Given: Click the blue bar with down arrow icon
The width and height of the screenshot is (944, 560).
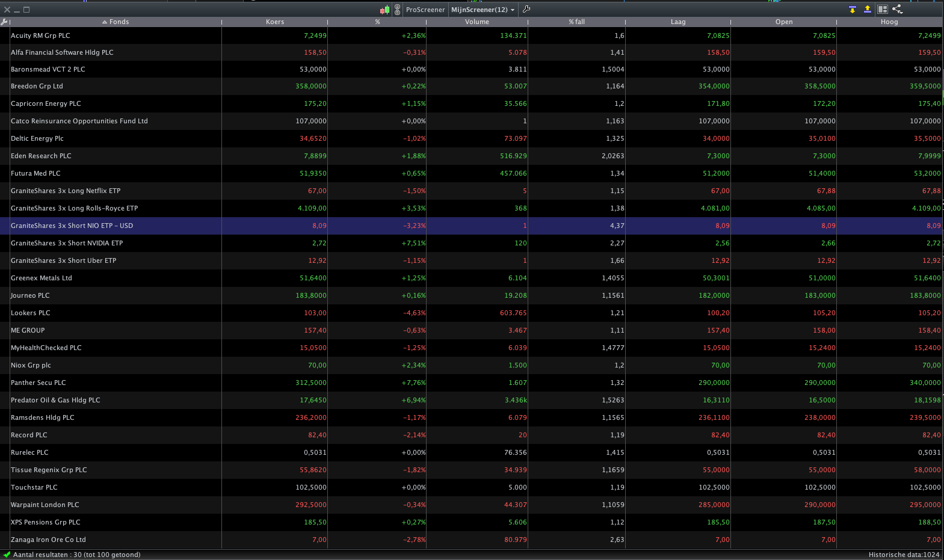Looking at the screenshot, I should pos(853,9).
